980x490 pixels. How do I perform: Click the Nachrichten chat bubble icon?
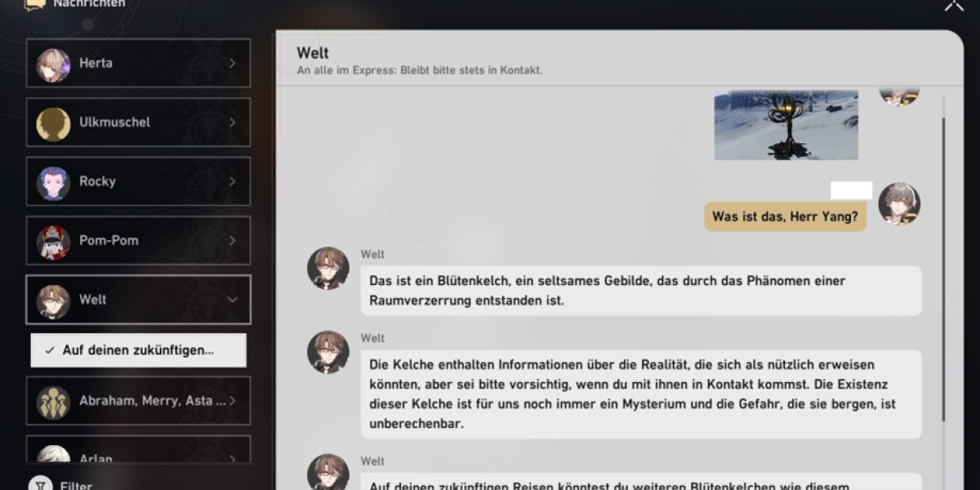click(x=34, y=4)
